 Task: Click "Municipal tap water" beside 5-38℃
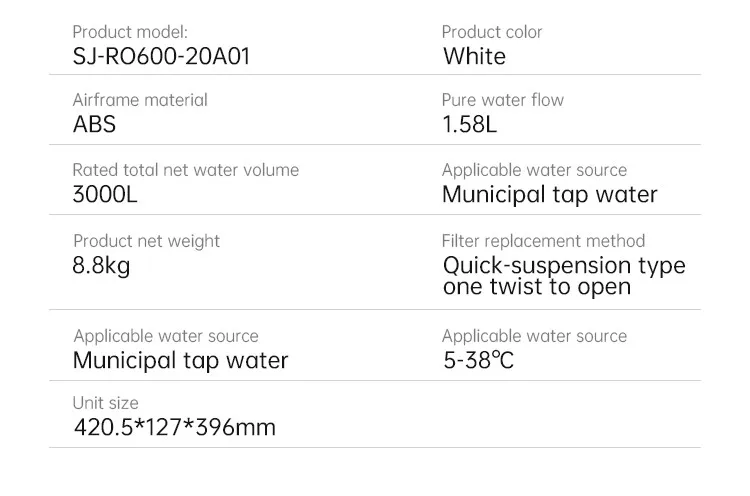pos(180,360)
